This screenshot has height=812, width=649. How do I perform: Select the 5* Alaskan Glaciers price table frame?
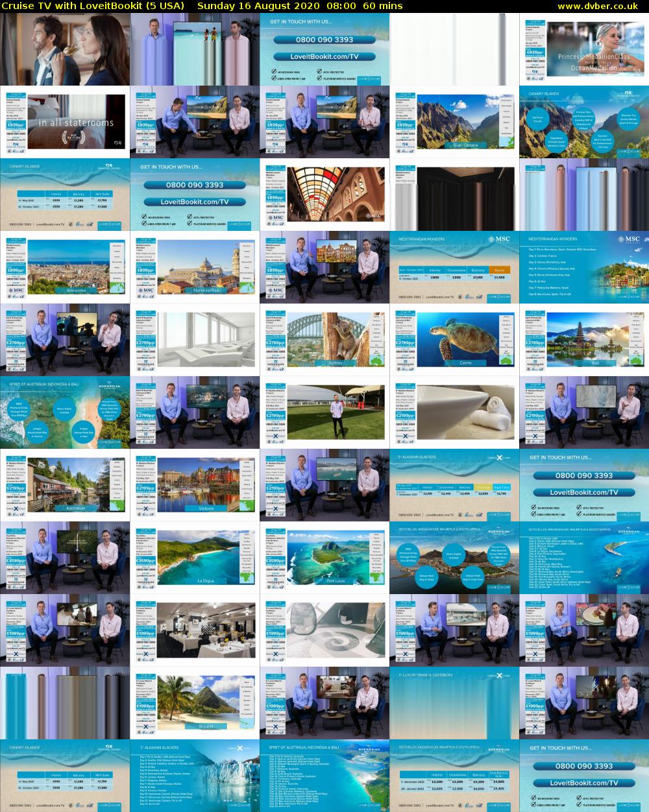coord(454,485)
